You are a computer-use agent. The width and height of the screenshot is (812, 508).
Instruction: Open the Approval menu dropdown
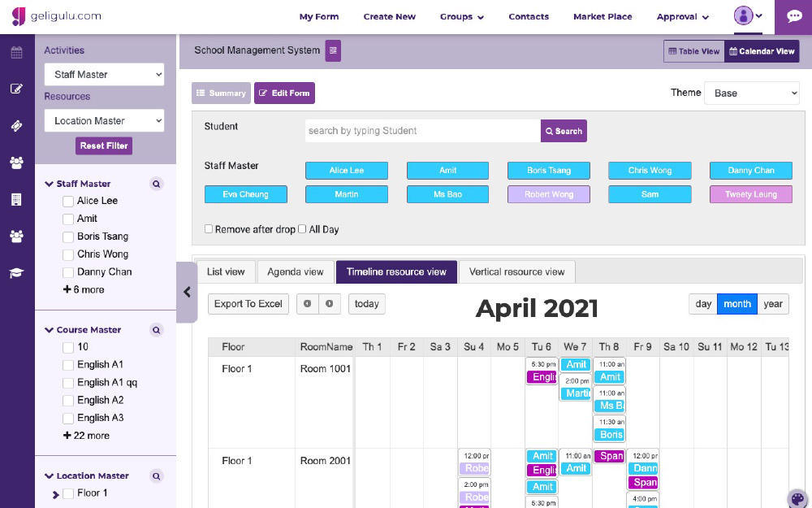[x=683, y=16]
